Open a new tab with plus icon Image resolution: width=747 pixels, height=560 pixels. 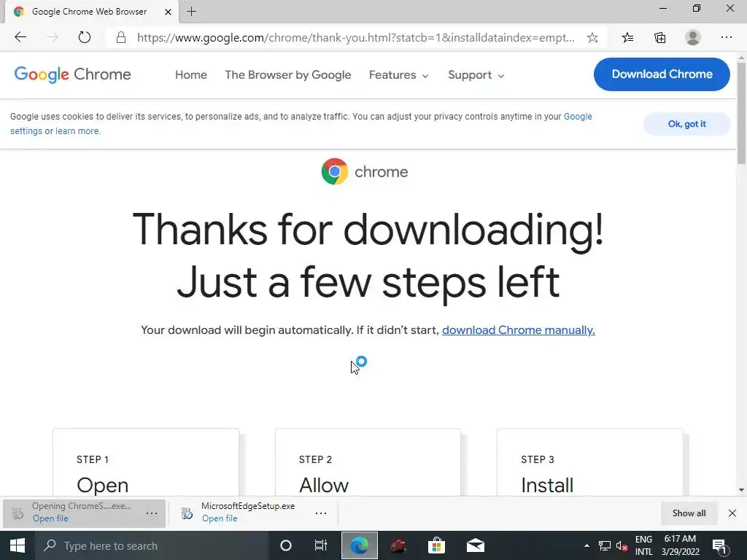pyautogui.click(x=192, y=12)
